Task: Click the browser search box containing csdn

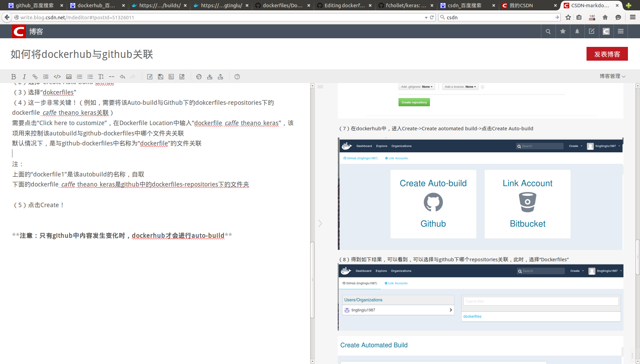Action: click(499, 17)
